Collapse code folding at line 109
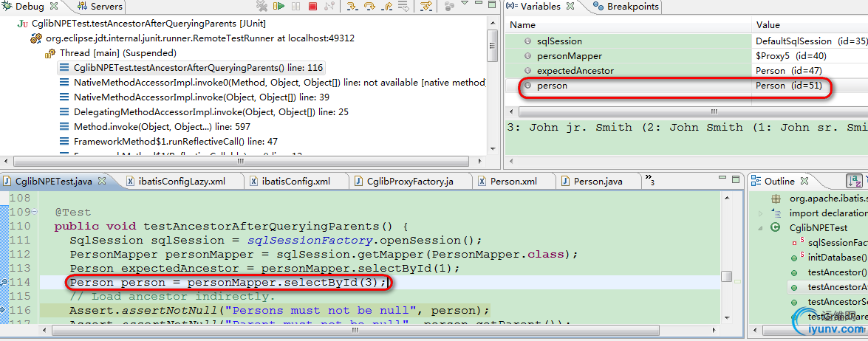868x341 pixels. point(34,212)
